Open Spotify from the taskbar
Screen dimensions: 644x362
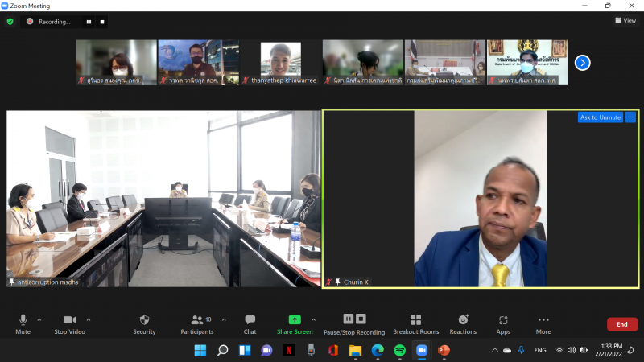(x=399, y=350)
